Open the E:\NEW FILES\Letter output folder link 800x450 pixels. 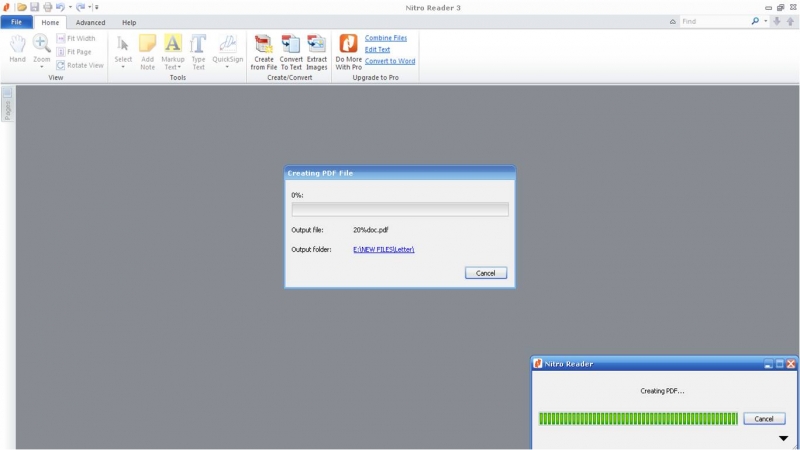(383, 249)
